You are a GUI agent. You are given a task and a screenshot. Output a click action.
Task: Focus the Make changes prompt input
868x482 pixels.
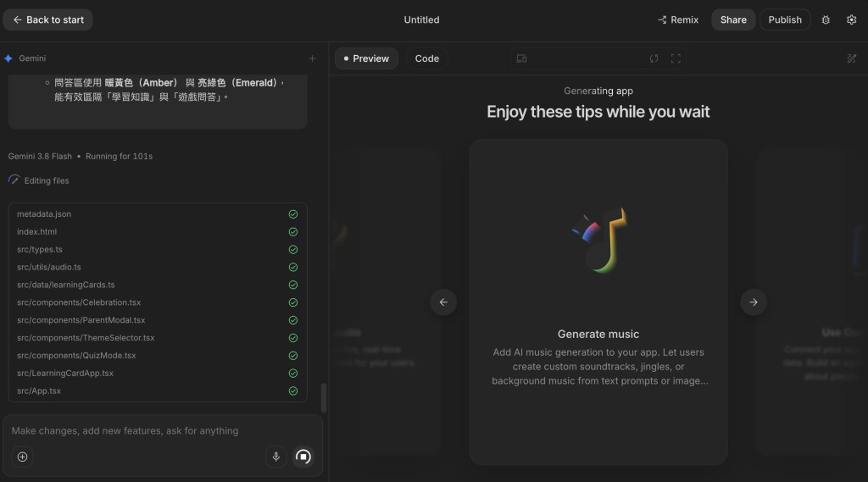click(x=163, y=431)
